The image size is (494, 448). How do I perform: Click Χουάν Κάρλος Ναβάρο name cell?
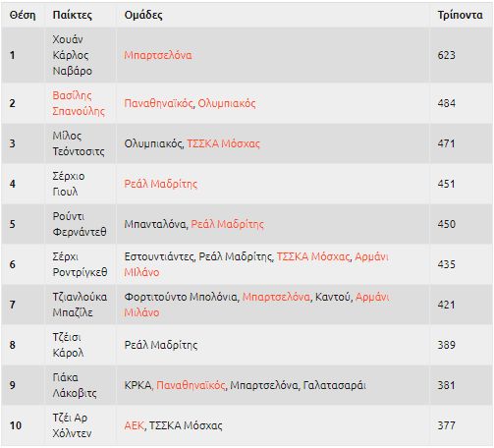pyautogui.click(x=80, y=55)
